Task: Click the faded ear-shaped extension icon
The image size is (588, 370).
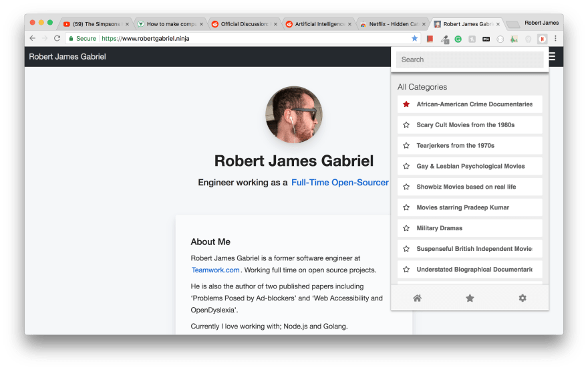Action: (528, 39)
